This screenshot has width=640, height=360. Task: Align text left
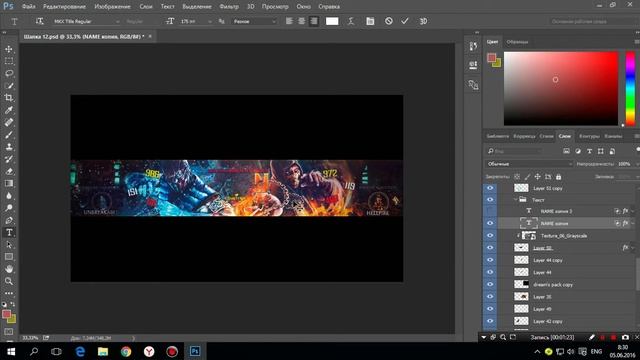289,21
